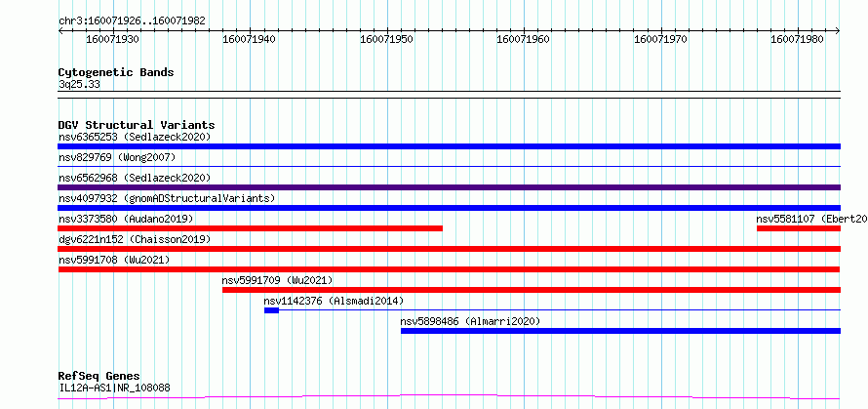Click ruler position 160071930
Image resolution: width=868 pixels, height=409 pixels.
coord(113,39)
